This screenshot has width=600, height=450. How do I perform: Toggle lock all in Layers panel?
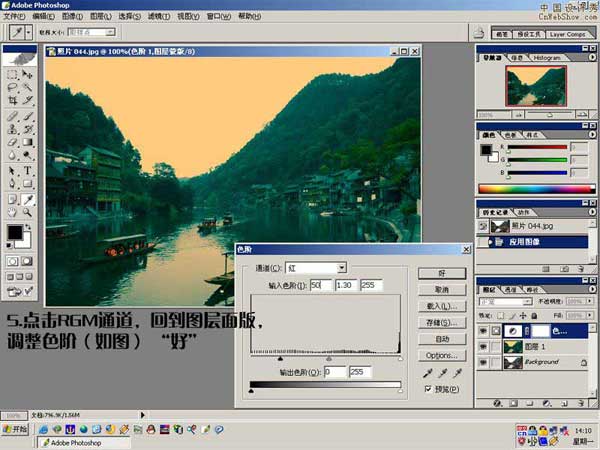[534, 316]
